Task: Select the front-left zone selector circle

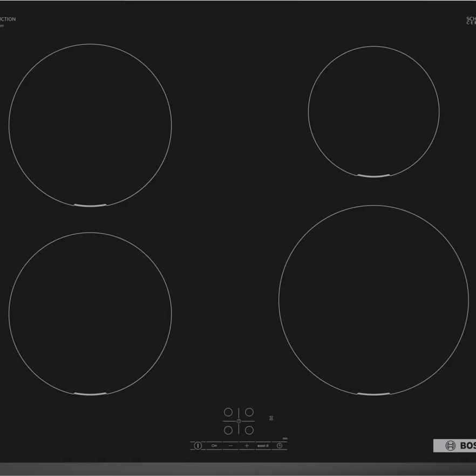Action: pos(228,430)
